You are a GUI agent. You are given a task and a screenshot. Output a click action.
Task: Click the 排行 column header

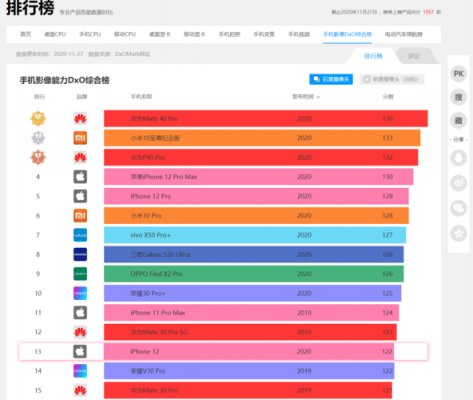(39, 97)
